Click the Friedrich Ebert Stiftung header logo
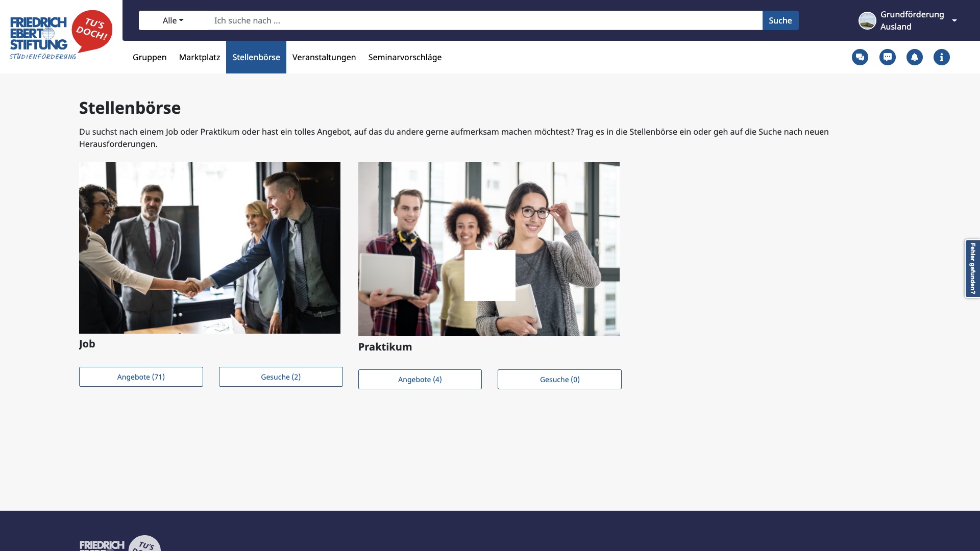The image size is (980, 551). coord(61,35)
